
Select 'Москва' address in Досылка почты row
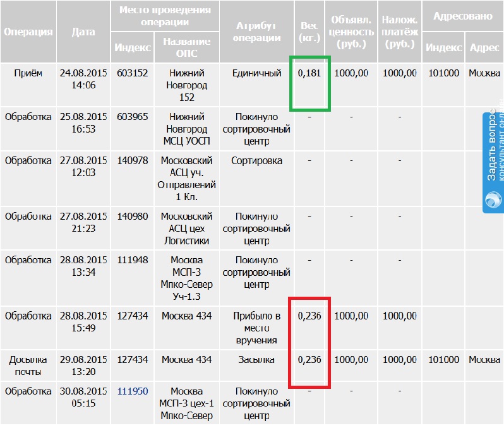tap(484, 360)
